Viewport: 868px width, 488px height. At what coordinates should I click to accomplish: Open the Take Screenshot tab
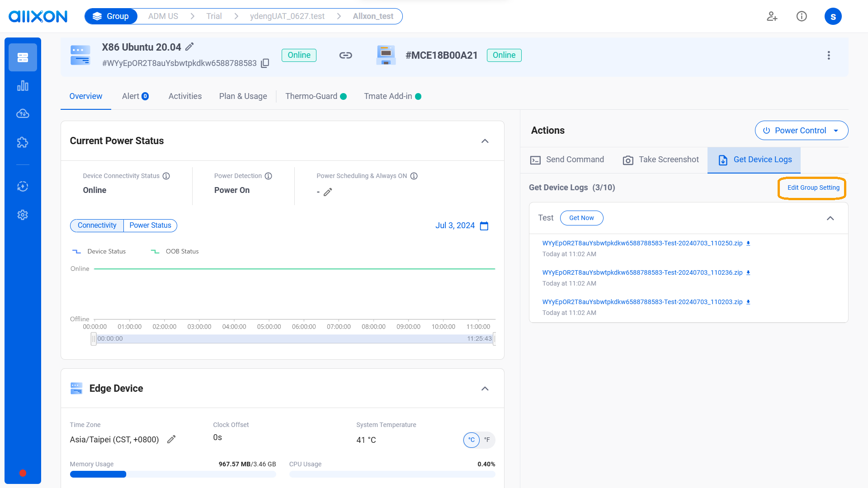click(660, 160)
